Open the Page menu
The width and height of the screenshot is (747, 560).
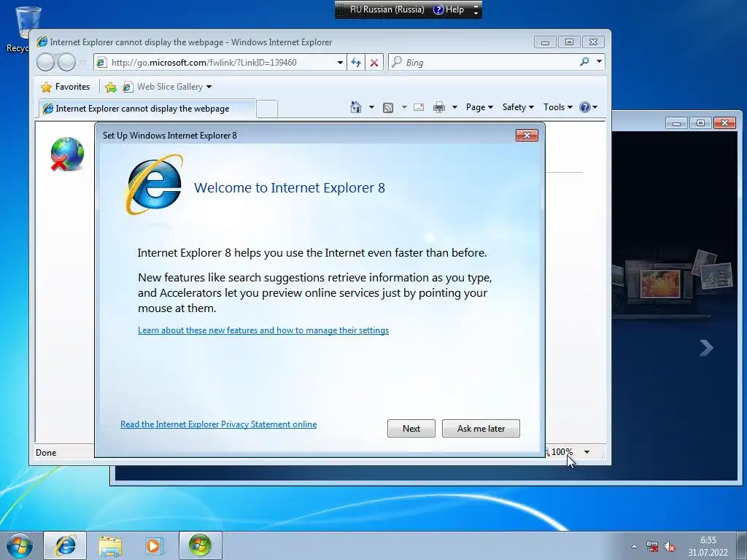(x=479, y=107)
